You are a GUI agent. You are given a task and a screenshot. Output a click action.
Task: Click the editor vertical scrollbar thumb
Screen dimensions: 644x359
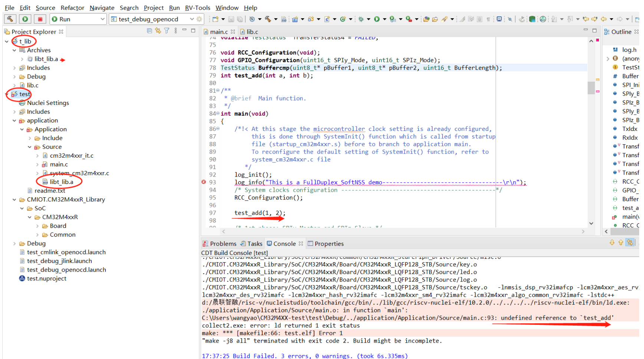(x=591, y=88)
